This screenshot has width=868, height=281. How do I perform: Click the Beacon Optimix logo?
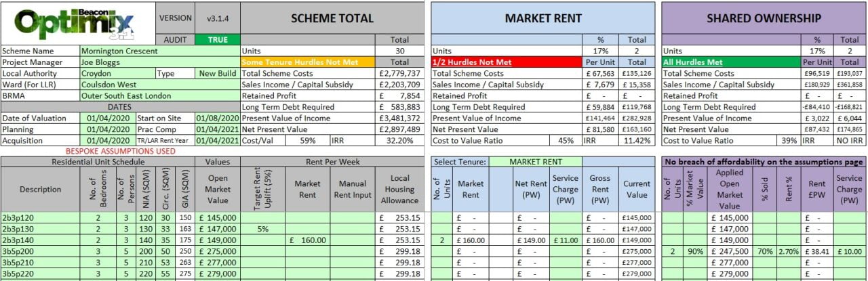[78, 22]
